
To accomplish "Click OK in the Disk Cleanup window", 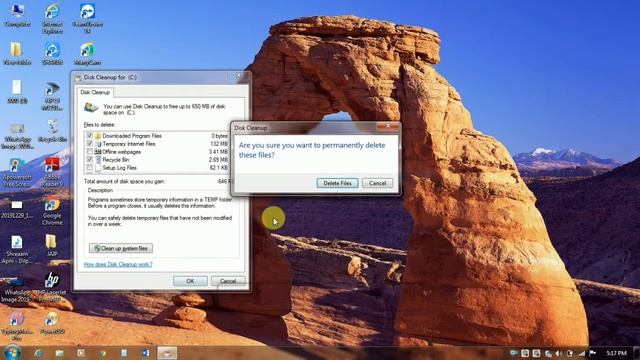I will pyautogui.click(x=190, y=281).
